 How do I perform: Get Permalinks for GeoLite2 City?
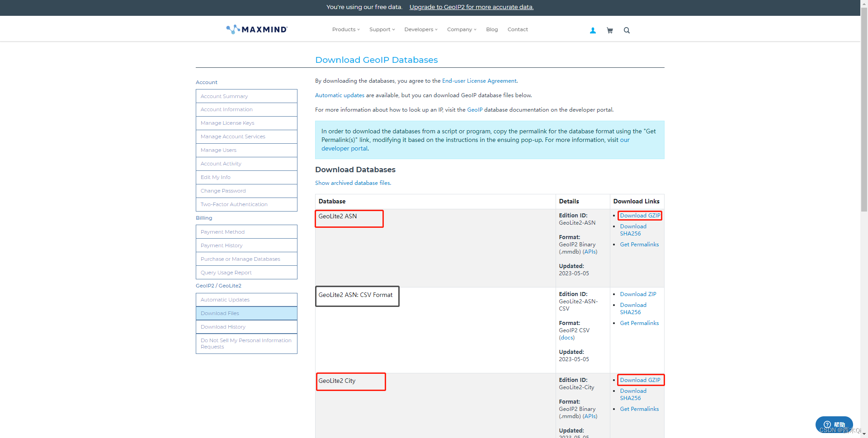[x=639, y=409]
